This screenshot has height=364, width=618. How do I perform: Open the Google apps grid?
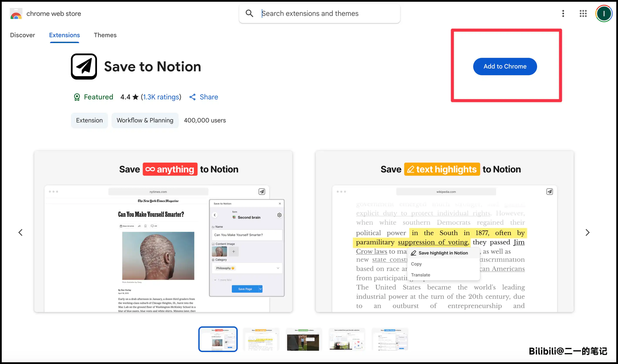[x=583, y=13]
